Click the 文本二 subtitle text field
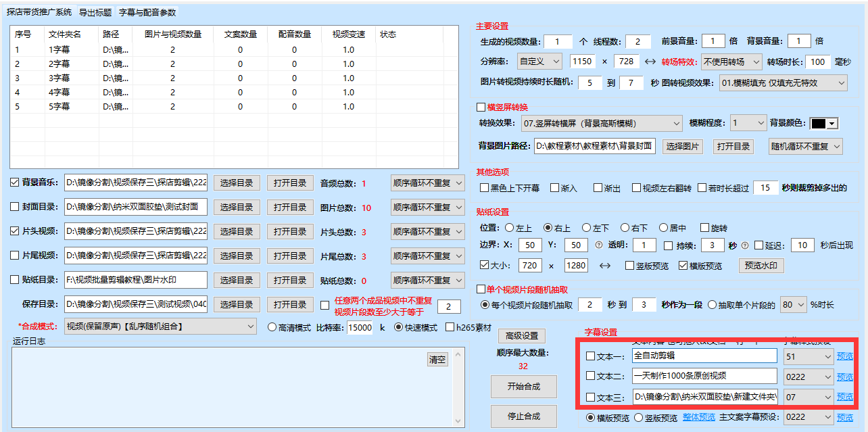868x432 pixels. [x=704, y=377]
